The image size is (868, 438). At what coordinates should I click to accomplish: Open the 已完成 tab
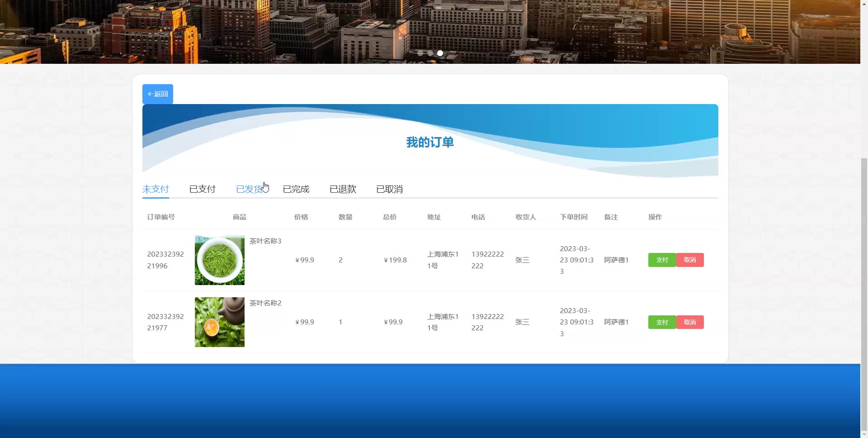pyautogui.click(x=296, y=189)
